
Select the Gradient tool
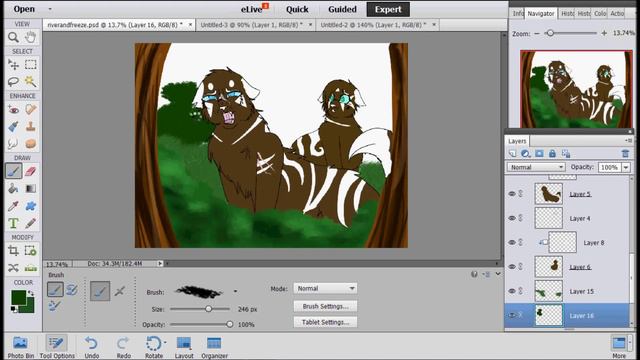coord(30,189)
